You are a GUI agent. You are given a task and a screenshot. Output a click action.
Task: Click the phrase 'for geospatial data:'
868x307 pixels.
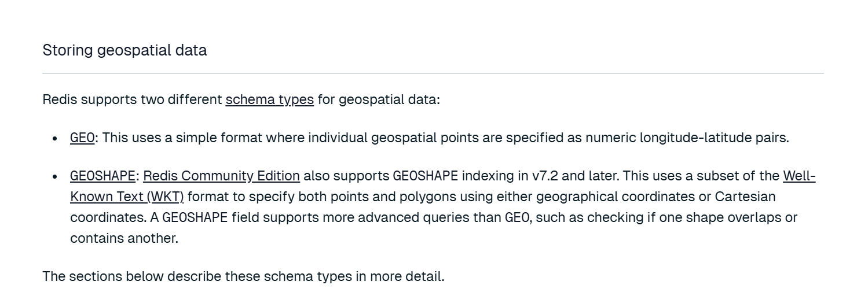[x=378, y=99]
